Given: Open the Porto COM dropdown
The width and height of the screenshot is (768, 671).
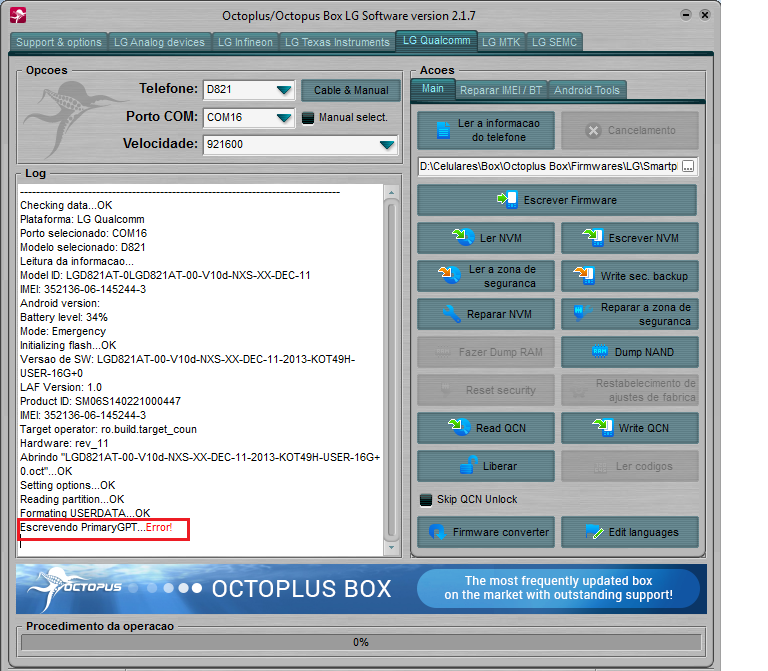Looking at the screenshot, I should tap(284, 118).
